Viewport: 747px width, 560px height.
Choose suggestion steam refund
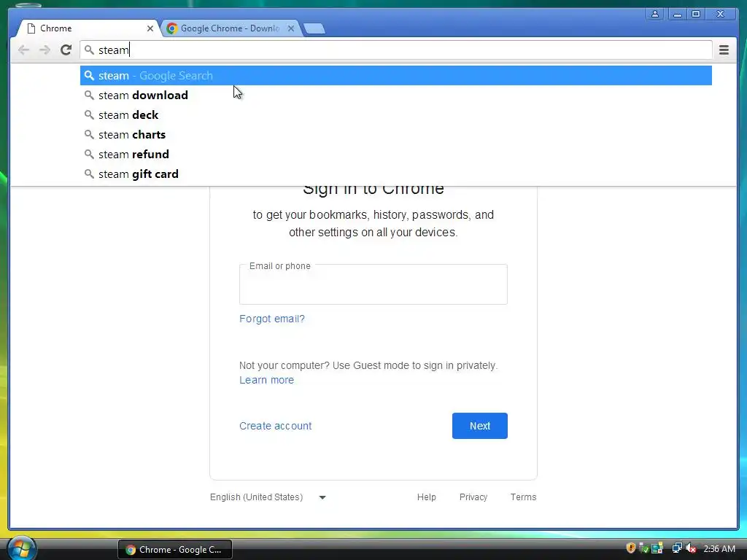click(x=396, y=155)
